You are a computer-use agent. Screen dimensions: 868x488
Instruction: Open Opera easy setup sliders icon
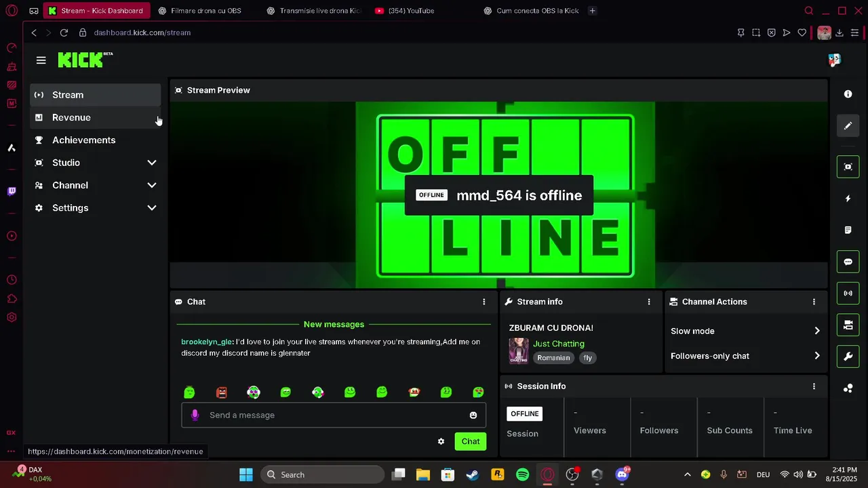(854, 33)
